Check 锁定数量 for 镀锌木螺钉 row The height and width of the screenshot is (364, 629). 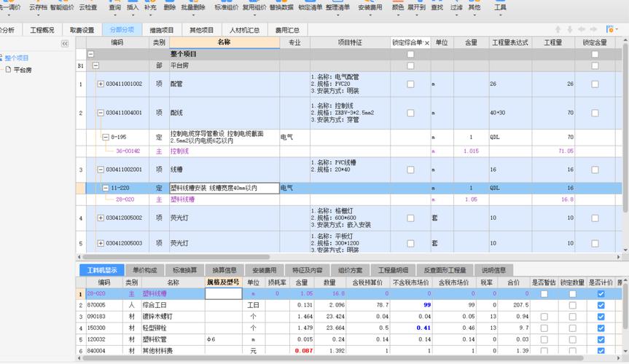coord(572,317)
